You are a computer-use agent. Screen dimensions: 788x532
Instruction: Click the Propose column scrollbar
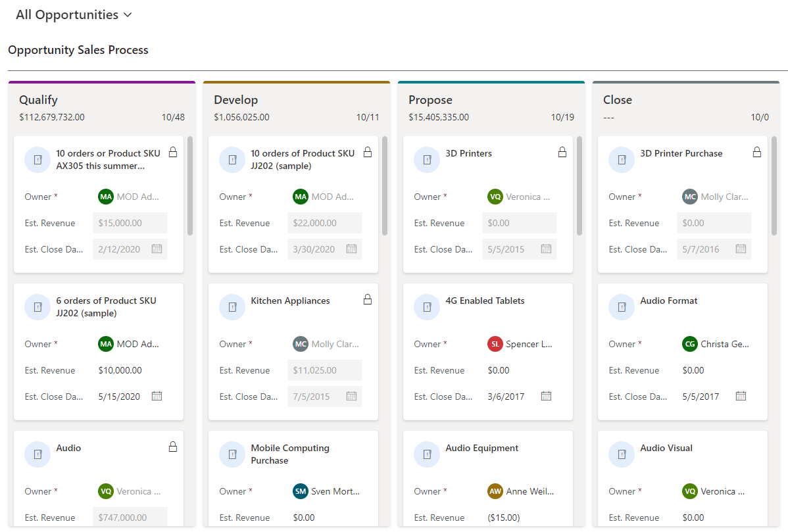(x=579, y=185)
